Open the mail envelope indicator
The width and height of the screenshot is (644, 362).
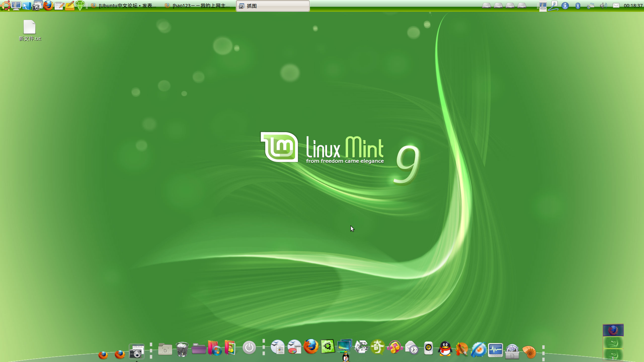coord(616,5)
